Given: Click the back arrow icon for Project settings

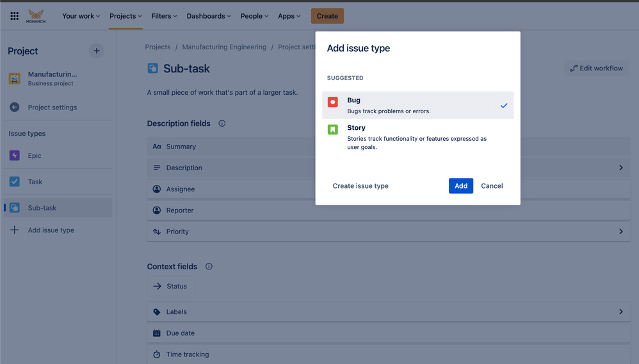Looking at the screenshot, I should tap(15, 107).
